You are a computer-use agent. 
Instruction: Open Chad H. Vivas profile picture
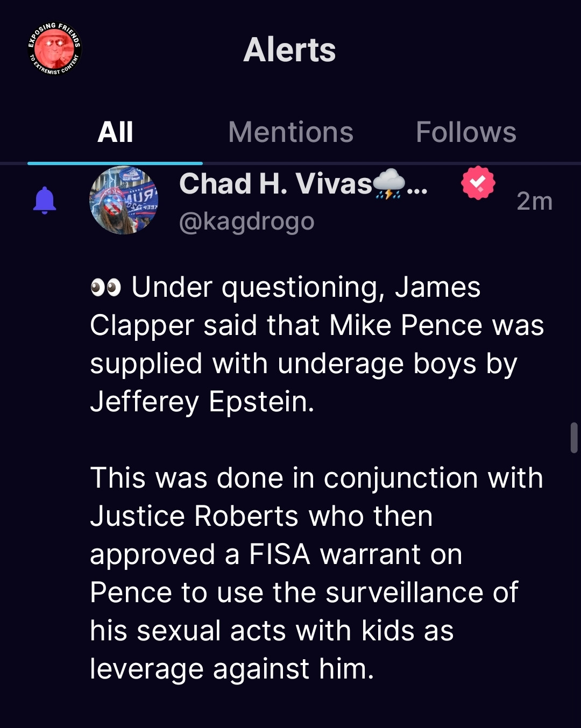124,201
